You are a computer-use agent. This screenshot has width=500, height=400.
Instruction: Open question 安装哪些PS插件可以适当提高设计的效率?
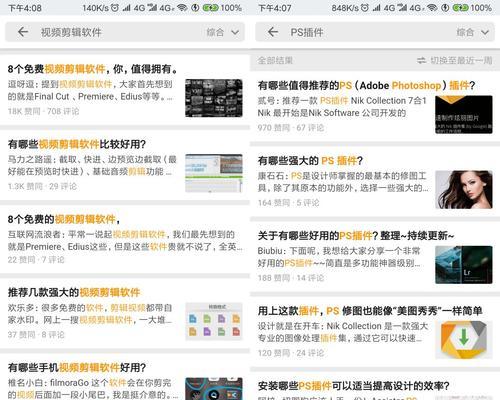point(353,386)
